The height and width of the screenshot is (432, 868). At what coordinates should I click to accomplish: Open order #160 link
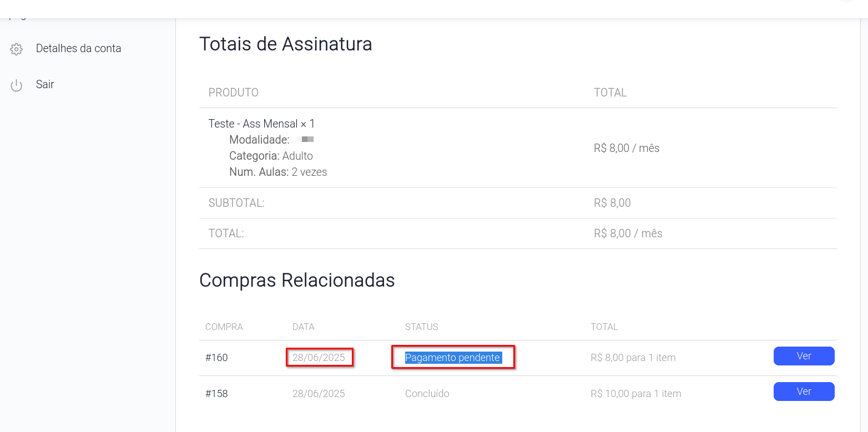(x=216, y=358)
